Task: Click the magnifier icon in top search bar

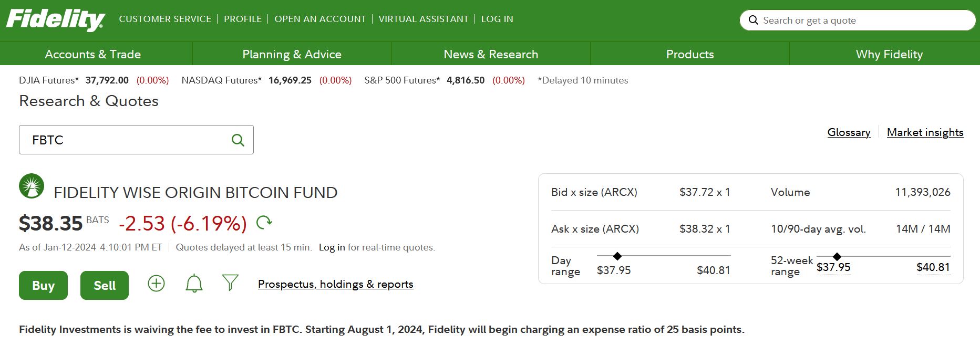Action: click(x=753, y=20)
